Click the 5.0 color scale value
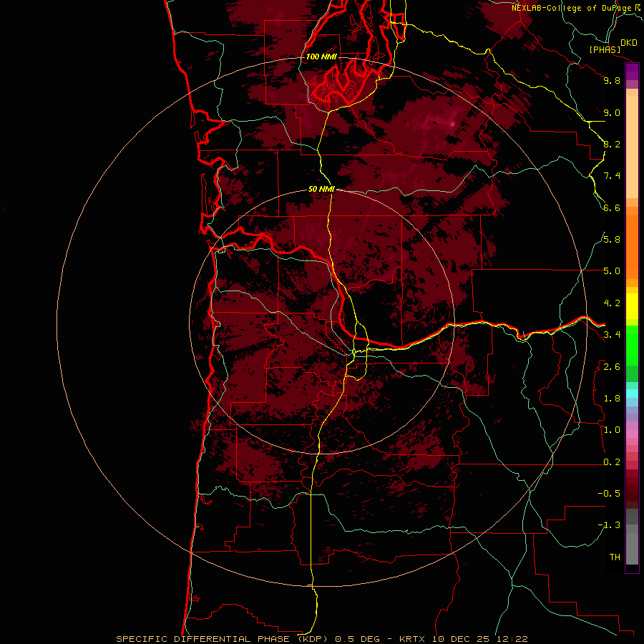The width and height of the screenshot is (644, 644). (612, 271)
